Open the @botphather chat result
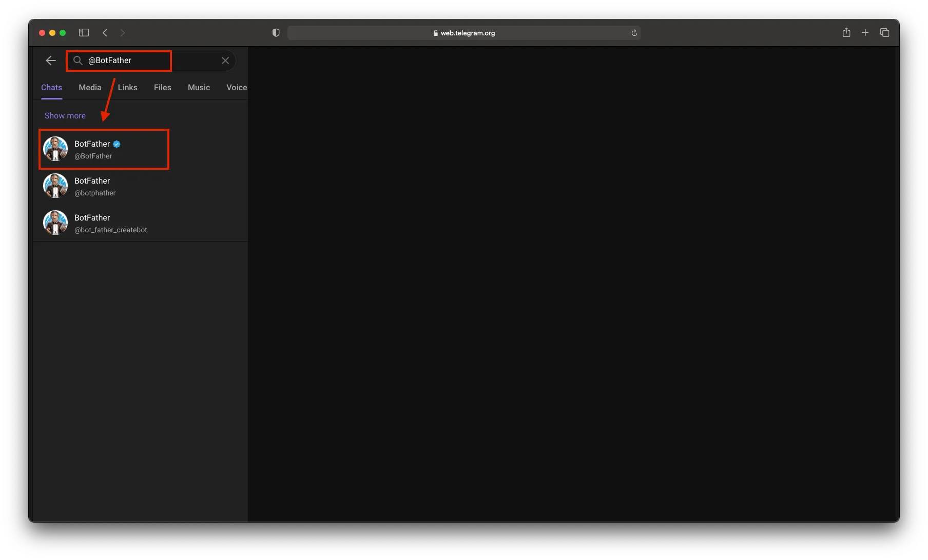Viewport: 928px width, 560px height. (140, 186)
